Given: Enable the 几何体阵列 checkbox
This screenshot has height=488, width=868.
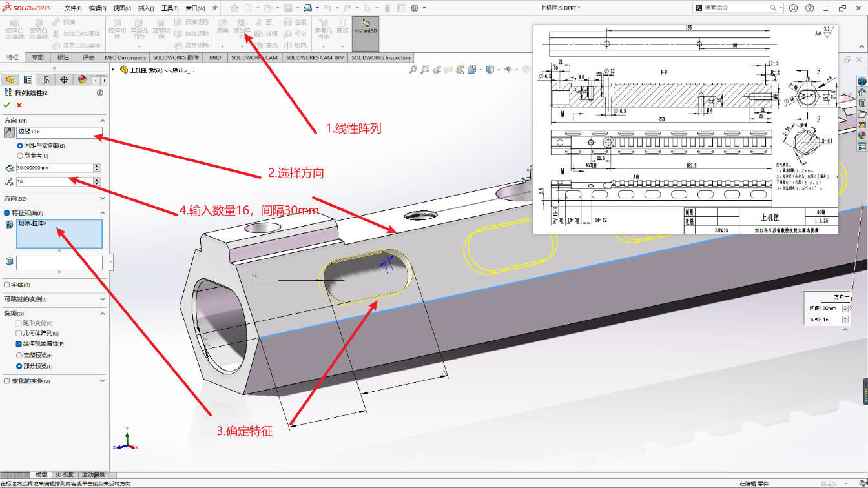Looking at the screenshot, I should (19, 333).
